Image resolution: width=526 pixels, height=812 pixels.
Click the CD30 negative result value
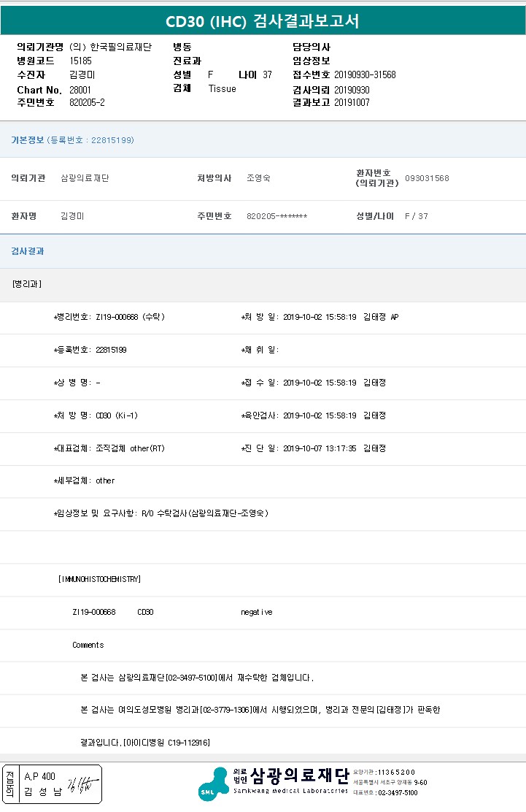[x=256, y=612]
